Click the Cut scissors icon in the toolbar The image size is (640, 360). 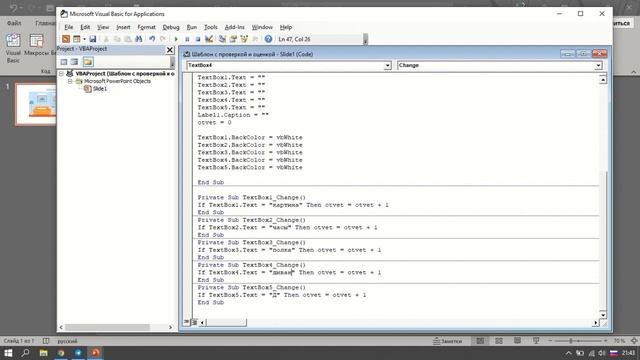tap(106, 39)
